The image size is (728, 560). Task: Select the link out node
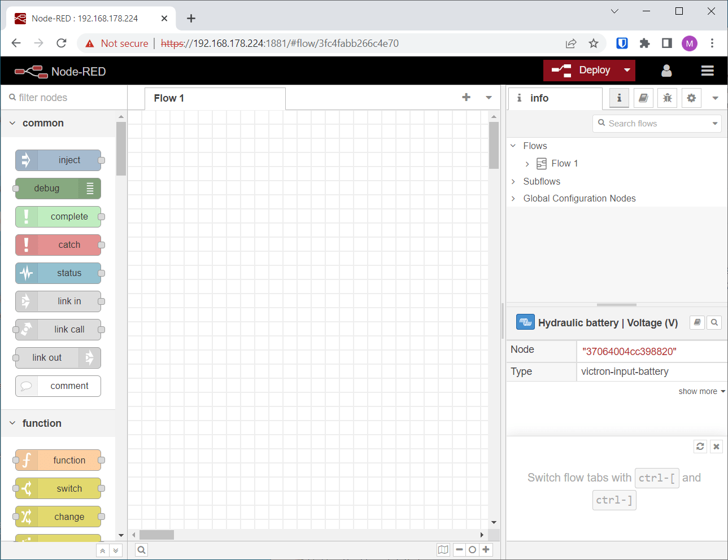coord(58,358)
